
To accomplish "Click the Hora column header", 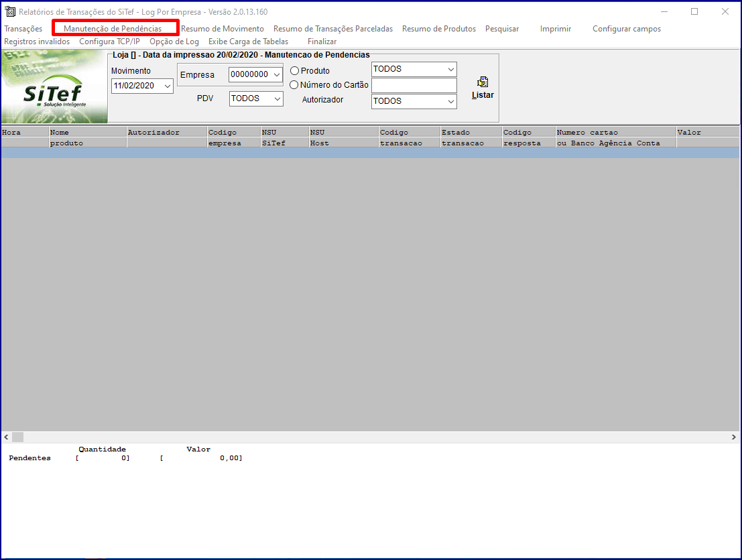I will tap(25, 137).
